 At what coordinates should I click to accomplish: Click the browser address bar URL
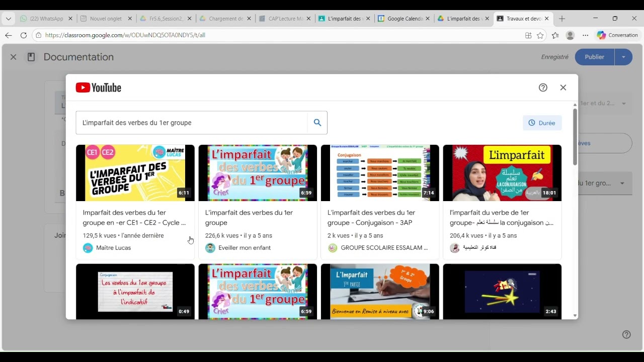coord(125,35)
